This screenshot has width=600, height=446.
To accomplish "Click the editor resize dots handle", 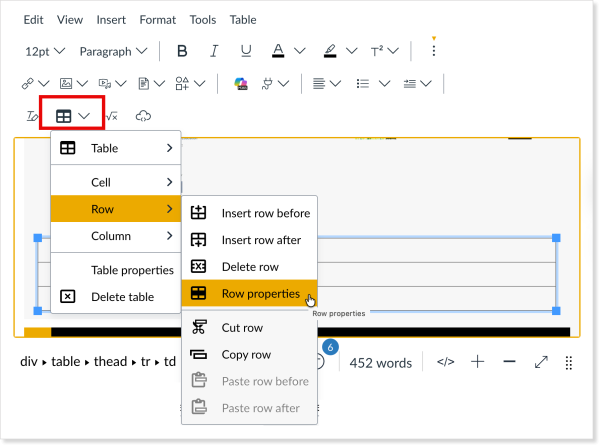I will pos(569,363).
